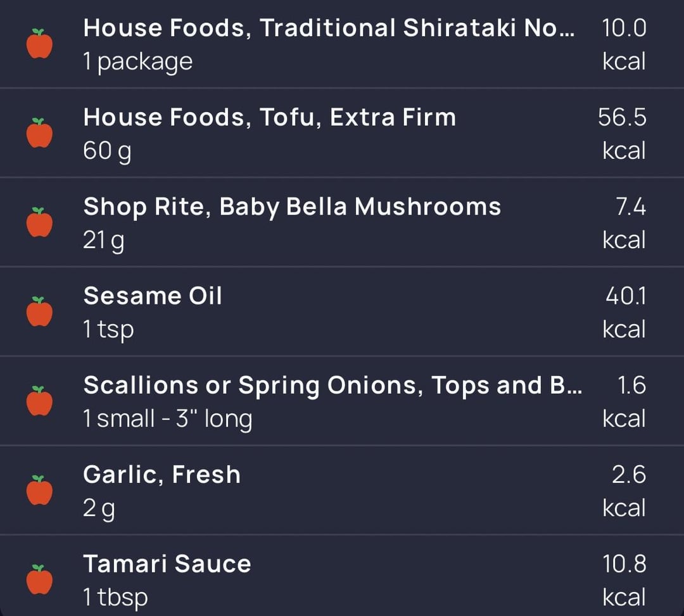Open House Foods Traditional Shirataki Noodles entry
This screenshot has width=684, height=616.
(342, 44)
